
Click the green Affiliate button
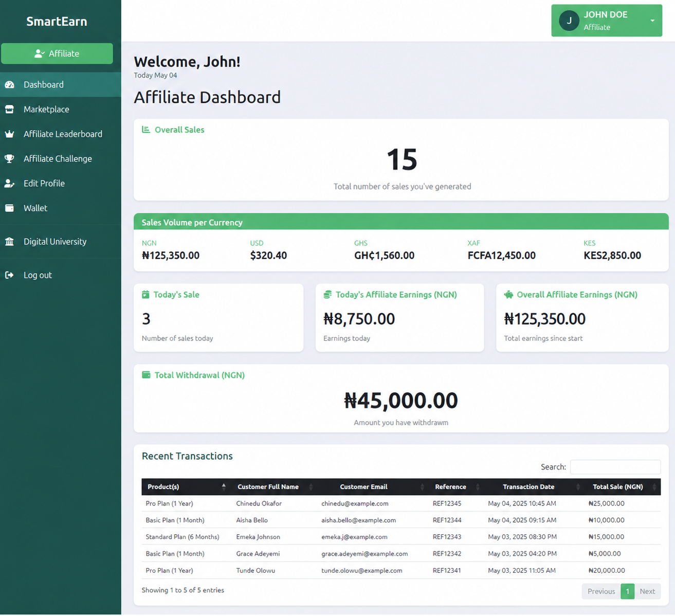click(x=57, y=53)
